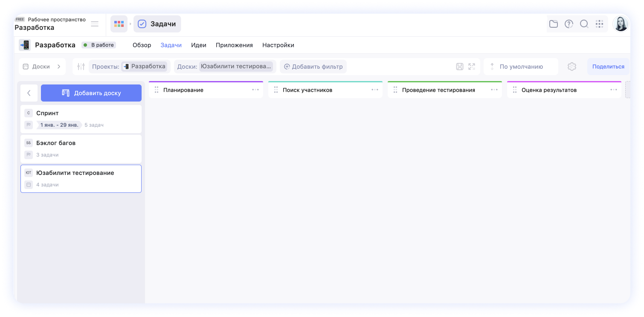This screenshot has height=317, width=644.
Task: Click the Поделиться button
Action: (x=608, y=67)
